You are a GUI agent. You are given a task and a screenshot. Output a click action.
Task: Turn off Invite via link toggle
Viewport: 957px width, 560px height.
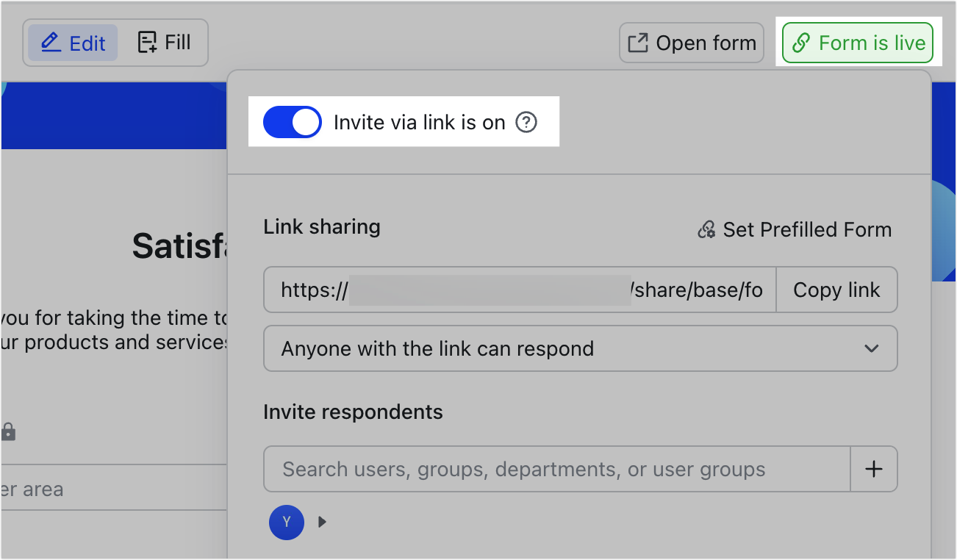coord(293,122)
